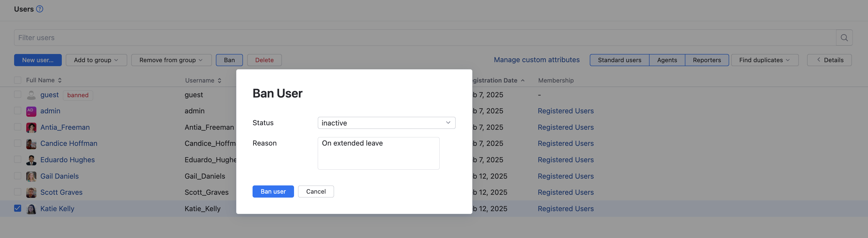This screenshot has height=238, width=868.
Task: Sort by the Full Name column arrows
Action: [x=60, y=80]
